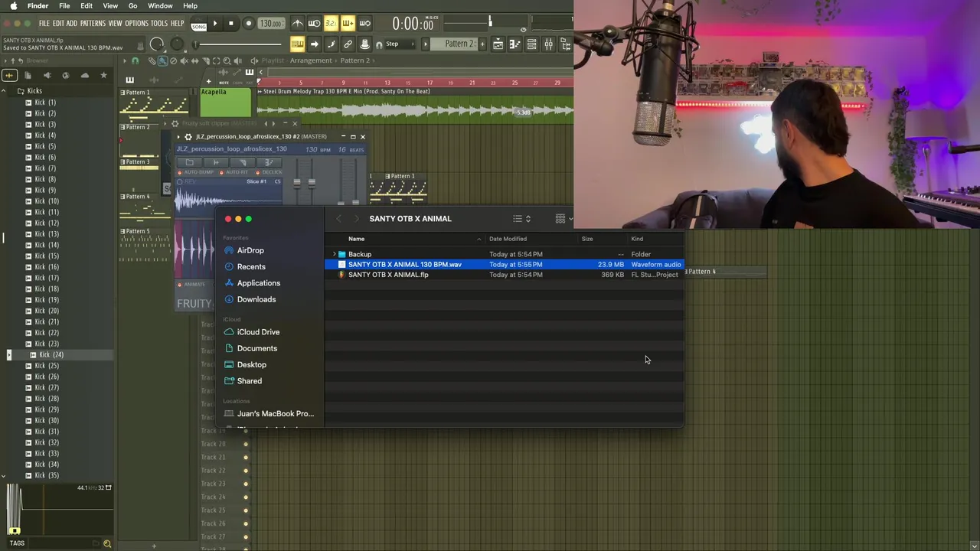Open the Browser/plugin picker view icon

pyautogui.click(x=565, y=44)
